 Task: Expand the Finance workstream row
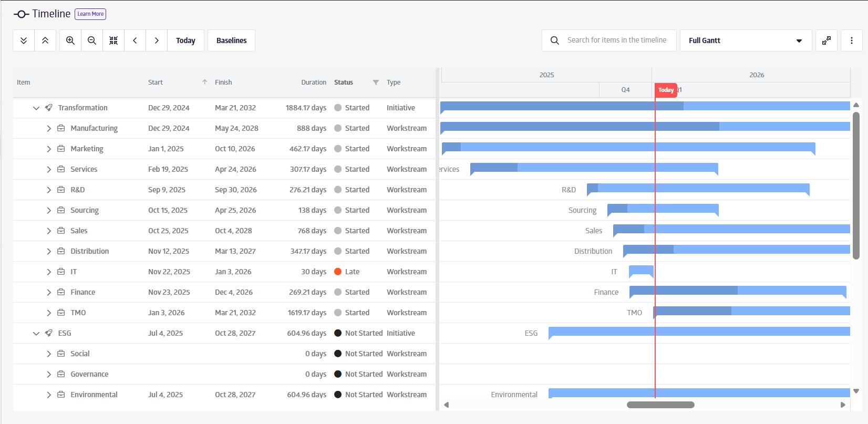tap(49, 292)
